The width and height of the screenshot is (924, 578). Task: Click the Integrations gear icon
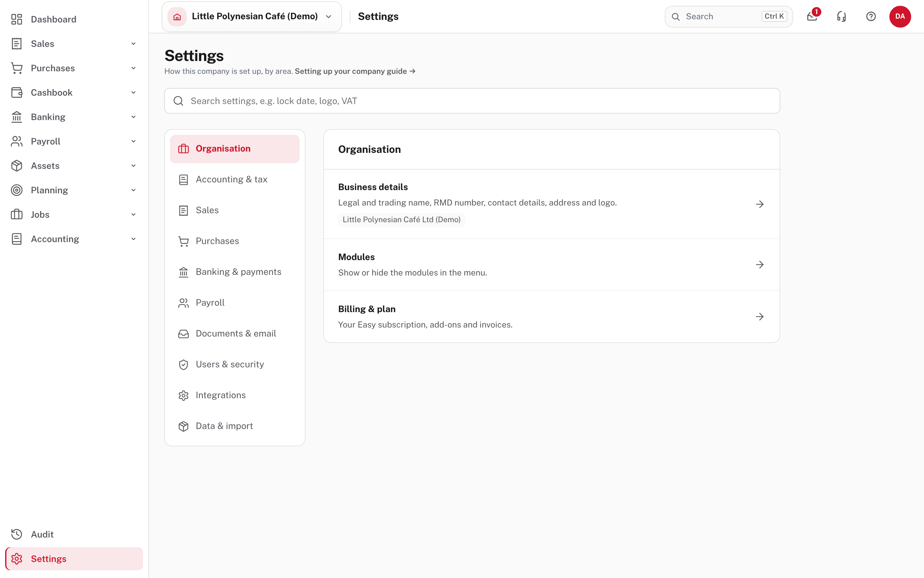(183, 395)
